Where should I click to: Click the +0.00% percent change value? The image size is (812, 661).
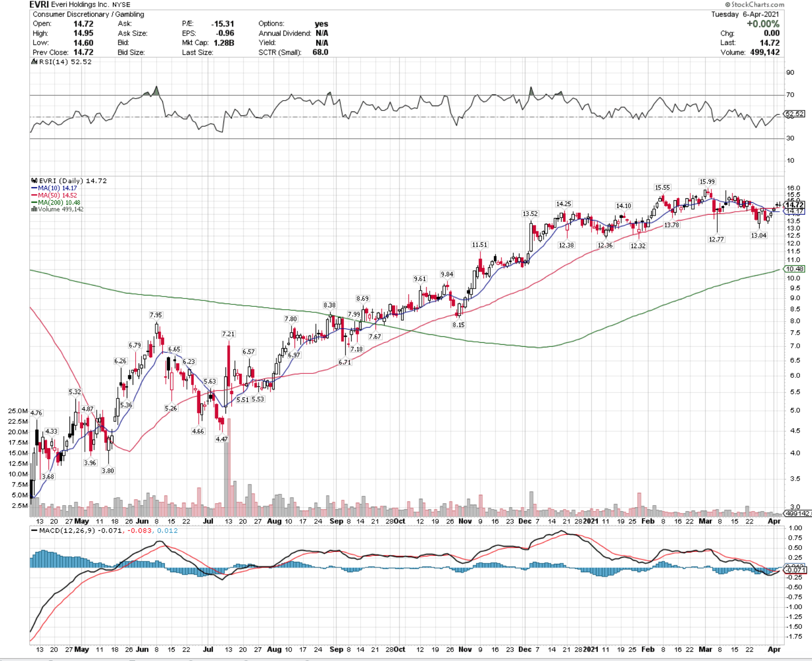pyautogui.click(x=763, y=24)
